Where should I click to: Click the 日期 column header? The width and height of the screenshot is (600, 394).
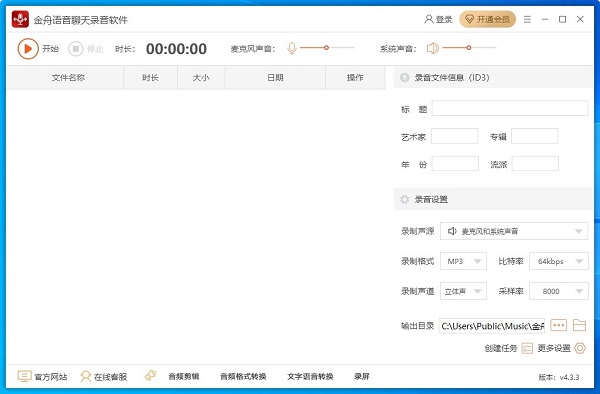[x=275, y=78]
